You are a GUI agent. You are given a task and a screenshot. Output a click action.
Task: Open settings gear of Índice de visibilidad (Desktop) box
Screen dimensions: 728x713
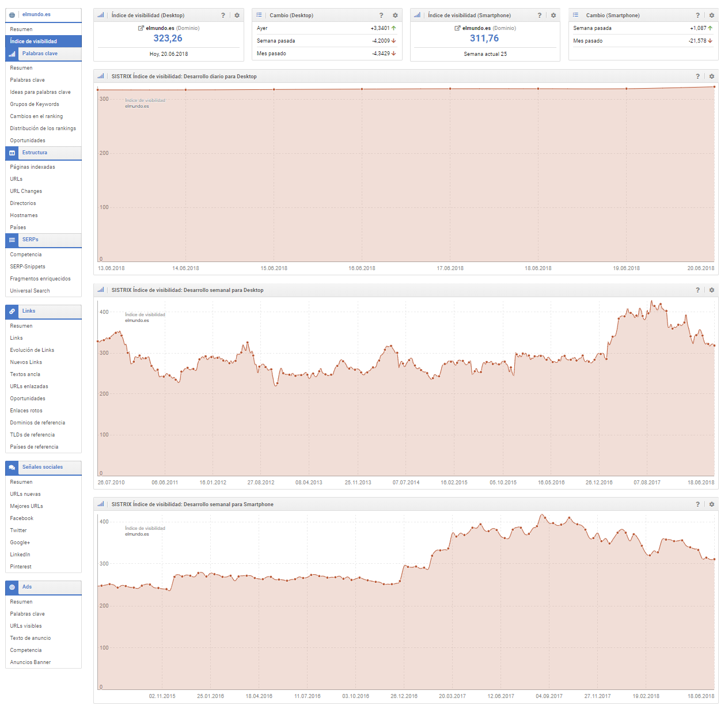point(237,16)
